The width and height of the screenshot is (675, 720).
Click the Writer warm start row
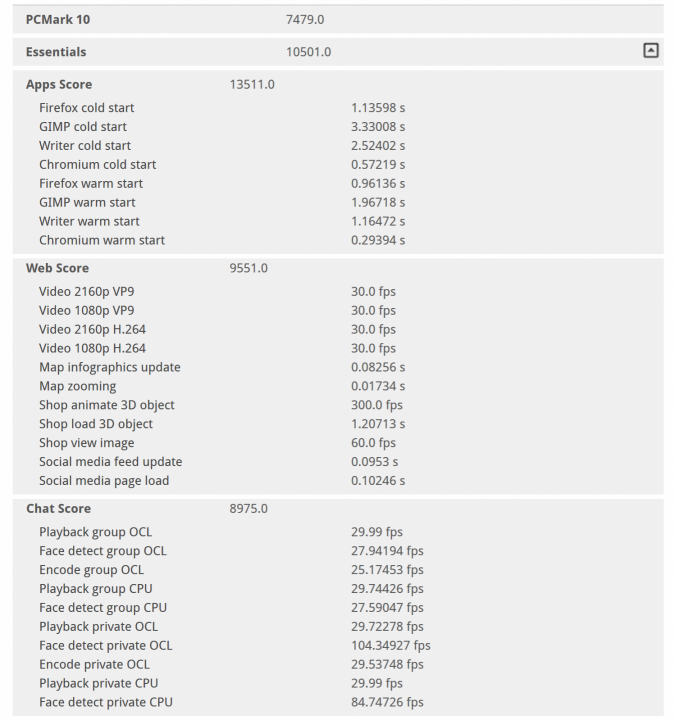tap(89, 221)
